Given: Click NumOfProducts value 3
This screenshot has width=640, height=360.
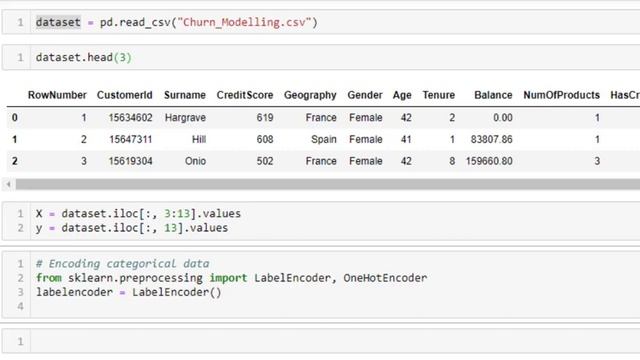Looking at the screenshot, I should tap(597, 161).
